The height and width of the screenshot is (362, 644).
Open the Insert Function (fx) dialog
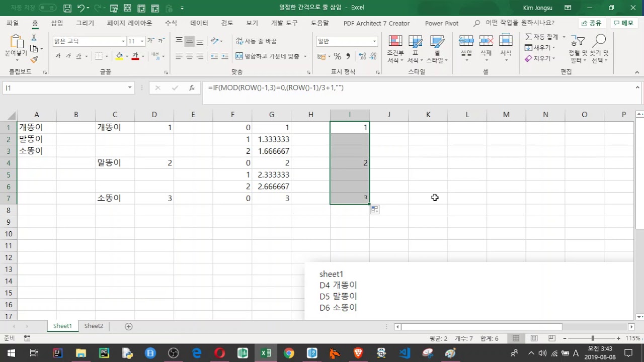192,88
